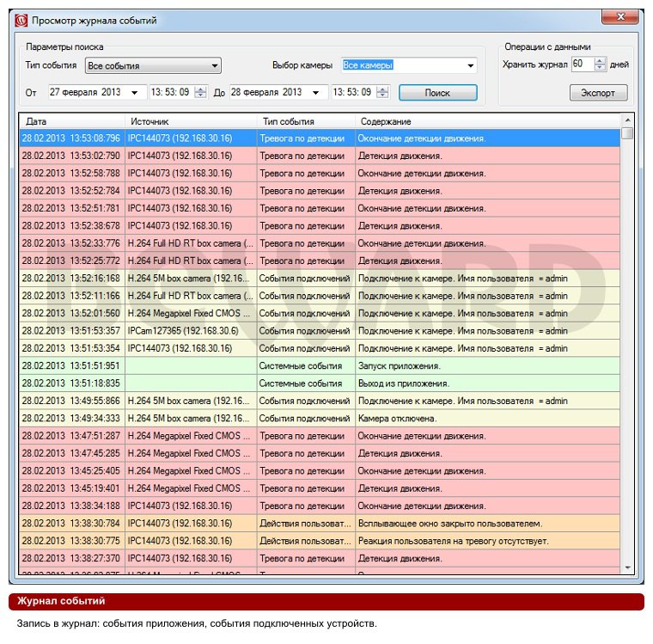This screenshot has width=653, height=644.
Task: Select the Запуск приложения system event row
Action: [x=320, y=365]
